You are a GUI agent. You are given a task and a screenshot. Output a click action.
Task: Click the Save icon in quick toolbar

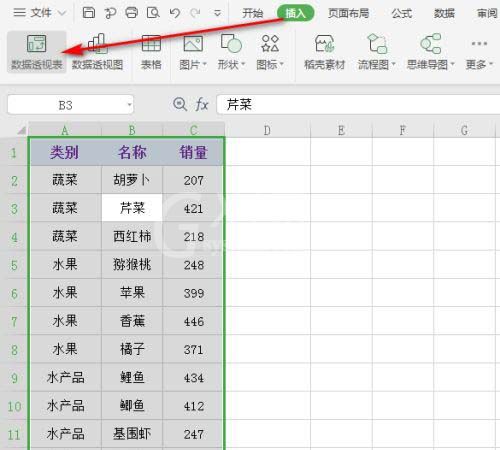click(x=89, y=13)
